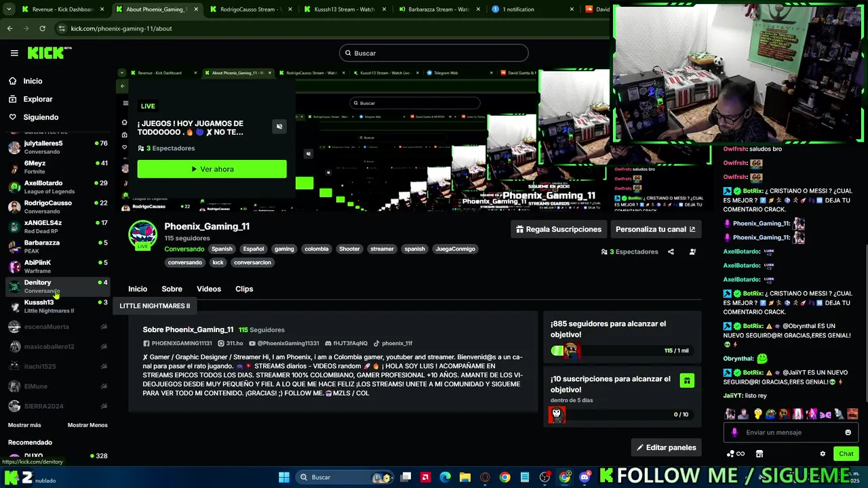Click the site info icon in the address bar
868x488 pixels.
click(x=62, y=28)
